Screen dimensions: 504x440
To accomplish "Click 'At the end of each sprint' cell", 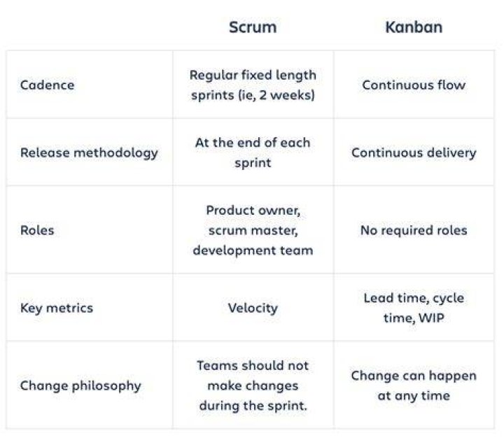I will point(253,153).
